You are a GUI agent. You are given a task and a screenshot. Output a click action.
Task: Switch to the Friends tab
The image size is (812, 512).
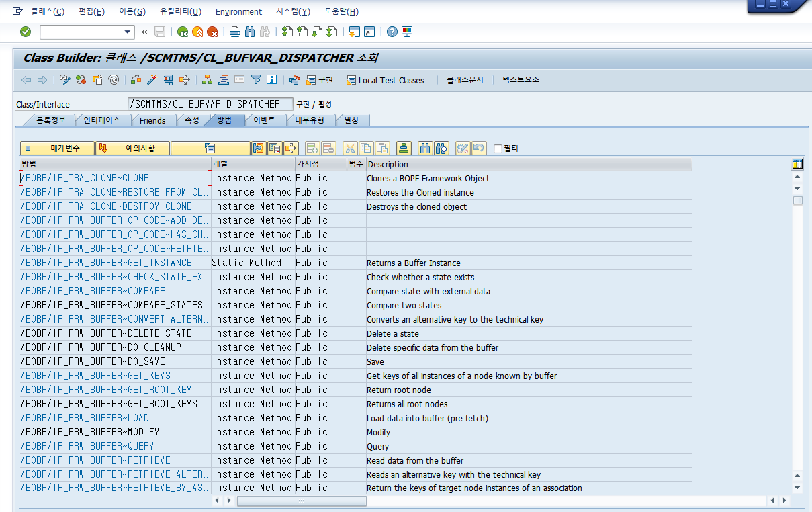point(152,120)
